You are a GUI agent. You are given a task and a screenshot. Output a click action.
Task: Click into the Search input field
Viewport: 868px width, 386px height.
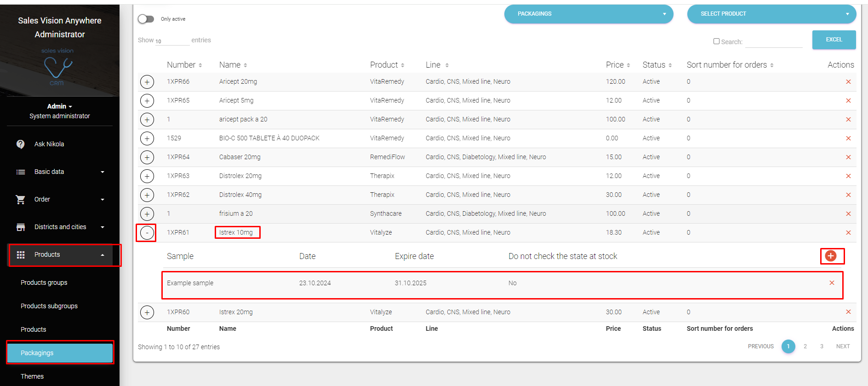pyautogui.click(x=773, y=42)
